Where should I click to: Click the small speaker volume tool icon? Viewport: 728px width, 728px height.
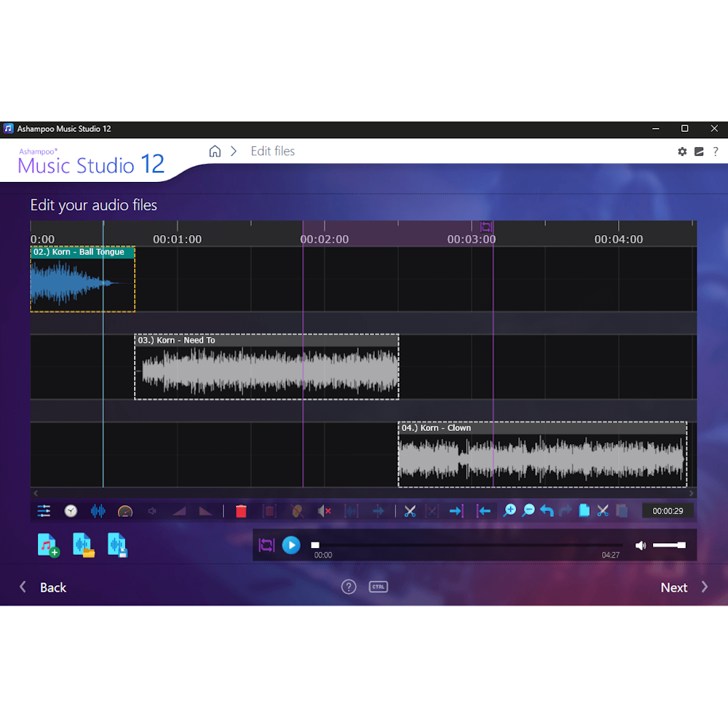pyautogui.click(x=152, y=511)
